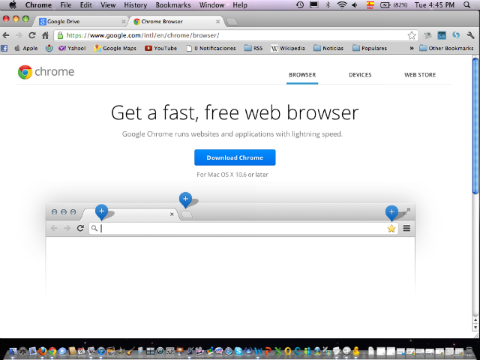Go to the WEB STORE section
Viewport: 480px width, 360px height.
pyautogui.click(x=420, y=75)
